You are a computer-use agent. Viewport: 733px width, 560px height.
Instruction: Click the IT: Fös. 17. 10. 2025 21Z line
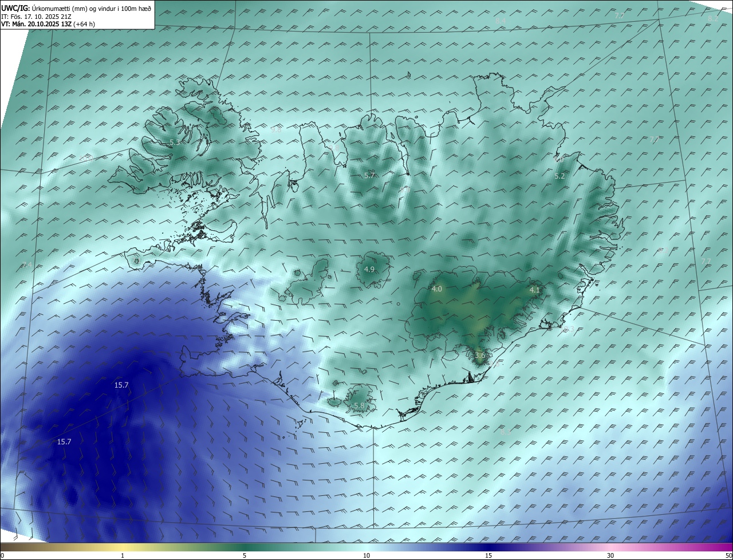click(x=36, y=17)
